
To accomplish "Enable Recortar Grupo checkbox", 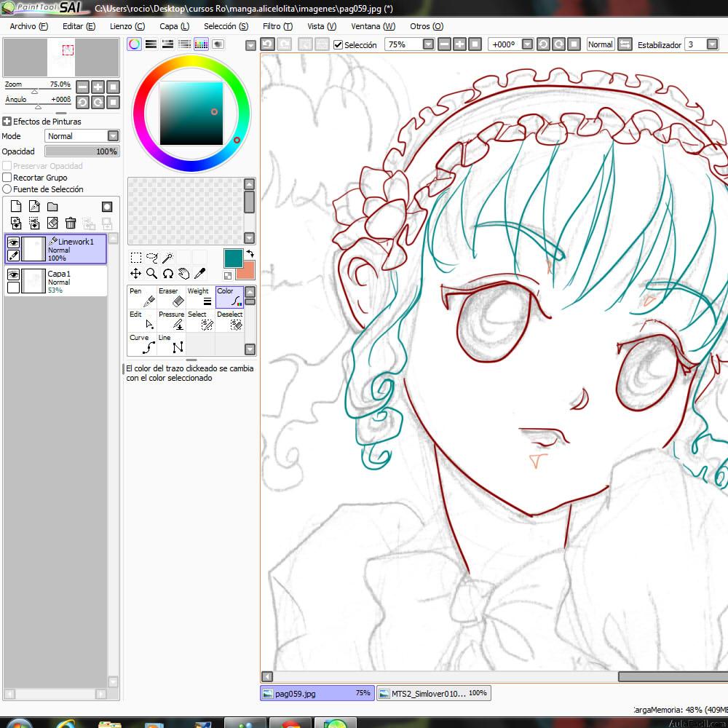I will 7,178.
